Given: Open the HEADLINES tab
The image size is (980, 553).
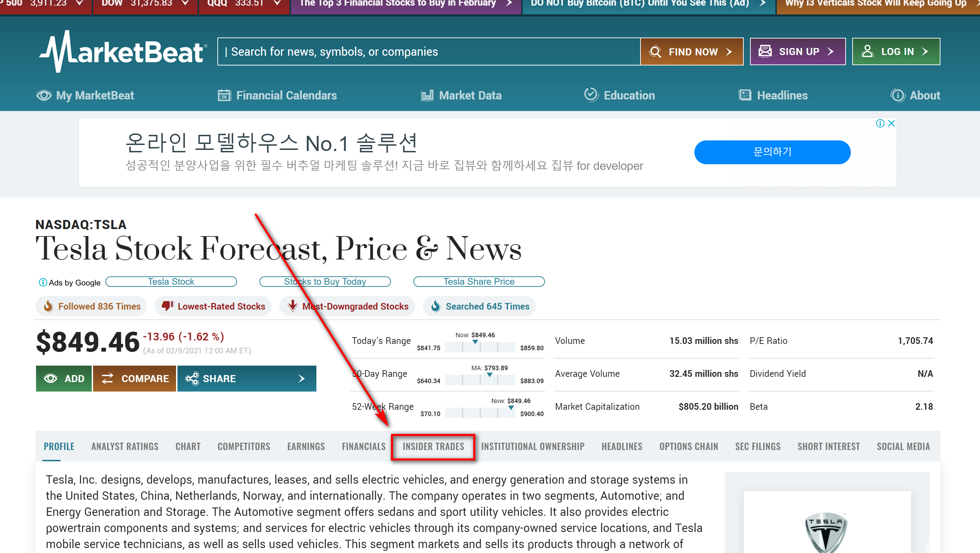Looking at the screenshot, I should click(x=622, y=447).
